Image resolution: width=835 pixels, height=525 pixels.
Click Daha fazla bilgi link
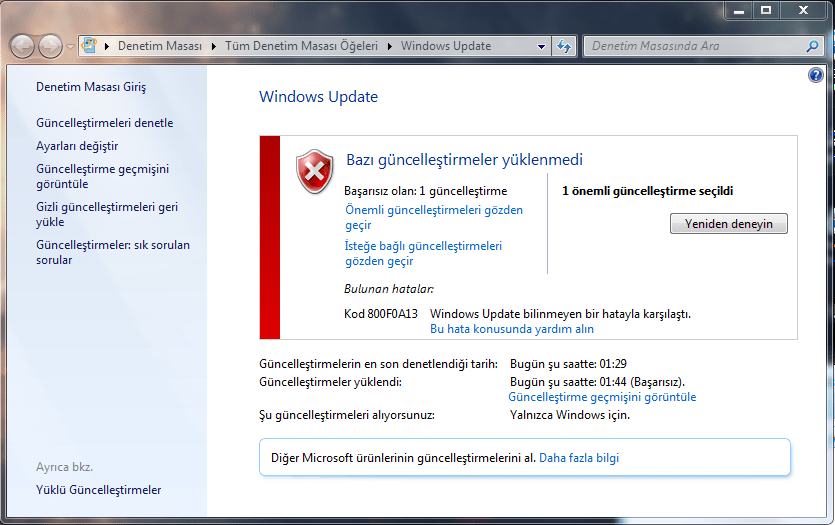[x=579, y=458]
